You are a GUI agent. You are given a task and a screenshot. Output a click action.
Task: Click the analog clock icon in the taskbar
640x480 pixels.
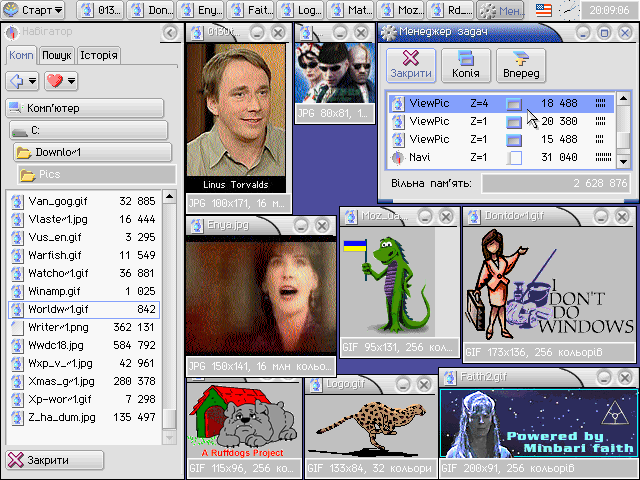568,10
